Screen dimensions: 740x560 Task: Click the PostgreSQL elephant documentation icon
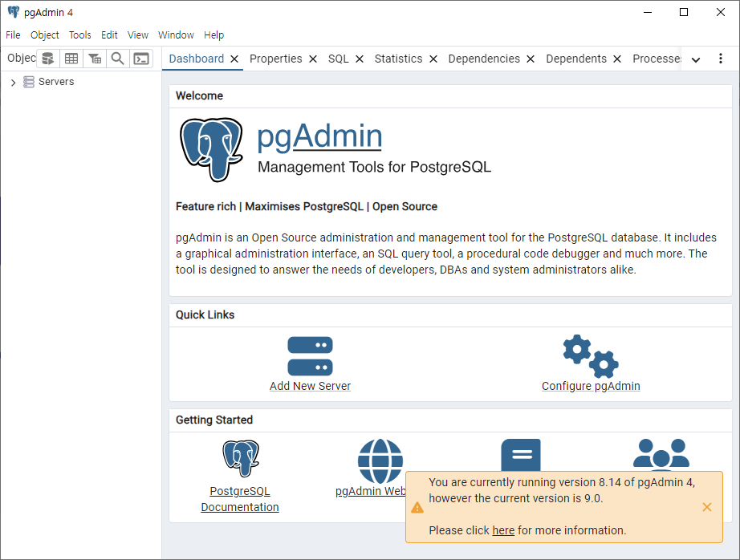(241, 457)
